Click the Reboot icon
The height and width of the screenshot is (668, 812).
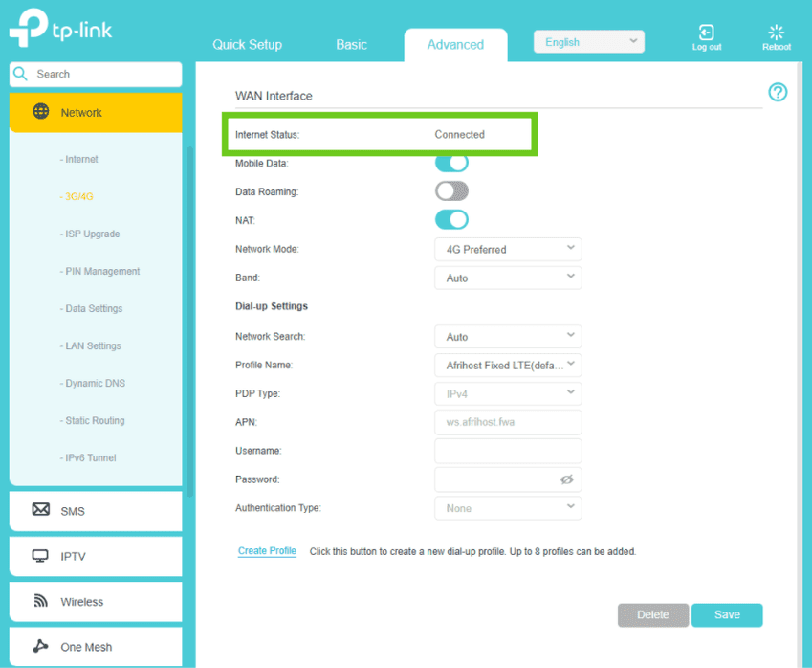click(x=776, y=33)
